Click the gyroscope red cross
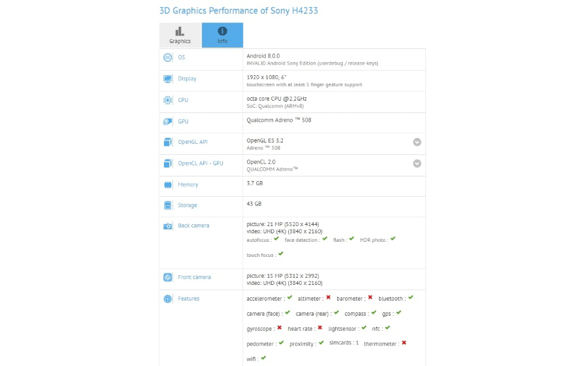The height and width of the screenshot is (366, 588). click(x=280, y=327)
